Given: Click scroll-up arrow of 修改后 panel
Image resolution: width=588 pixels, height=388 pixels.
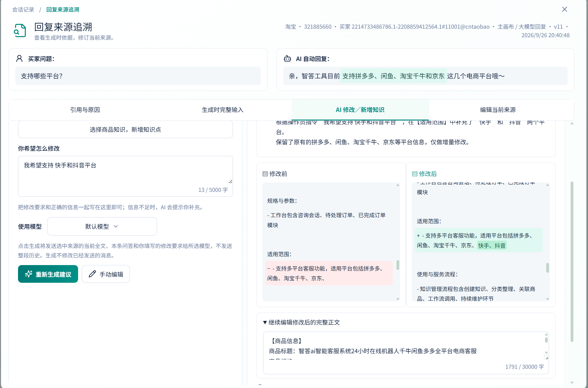Looking at the screenshot, I should (547, 185).
